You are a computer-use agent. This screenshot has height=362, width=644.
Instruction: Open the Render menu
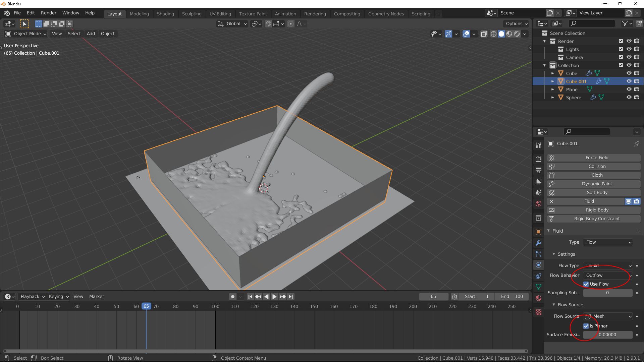pyautogui.click(x=48, y=13)
